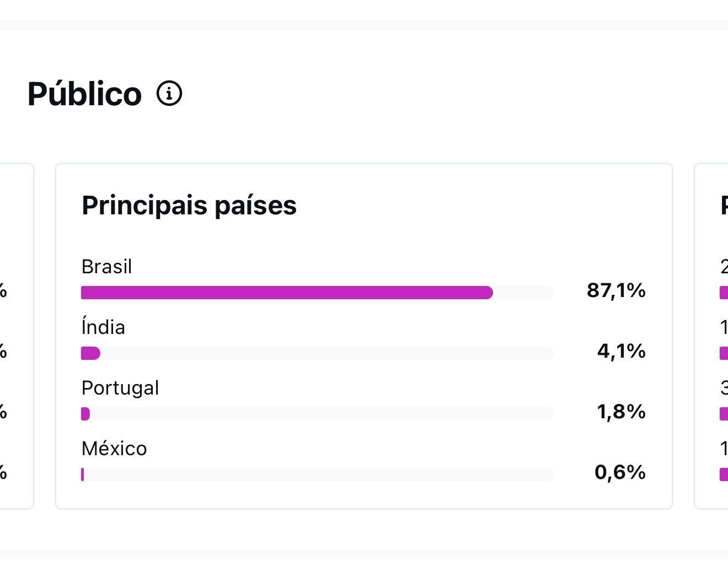728x588 pixels.
Task: Click the empty track of Índia bar
Action: (325, 353)
